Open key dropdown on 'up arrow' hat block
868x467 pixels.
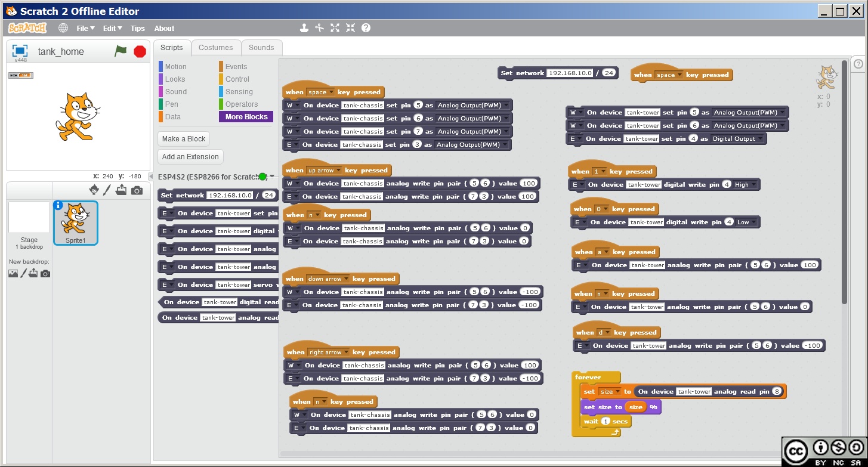pyautogui.click(x=338, y=171)
